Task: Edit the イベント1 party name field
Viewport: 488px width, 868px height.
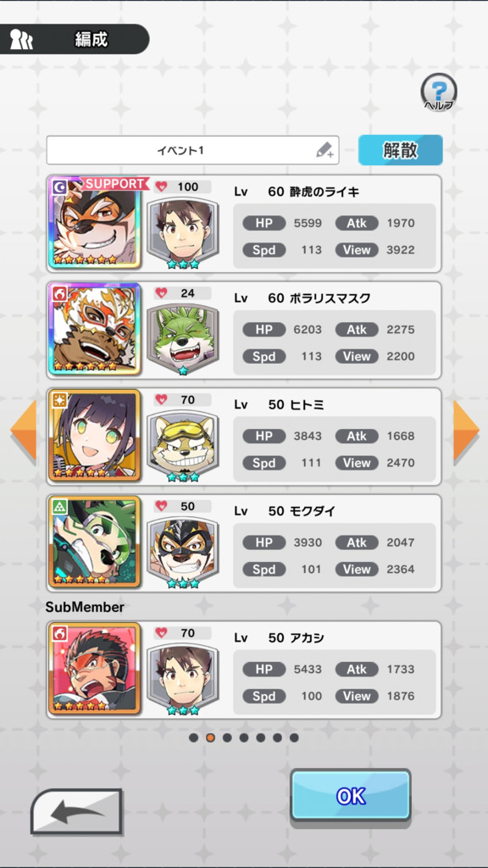Action: pyautogui.click(x=192, y=150)
